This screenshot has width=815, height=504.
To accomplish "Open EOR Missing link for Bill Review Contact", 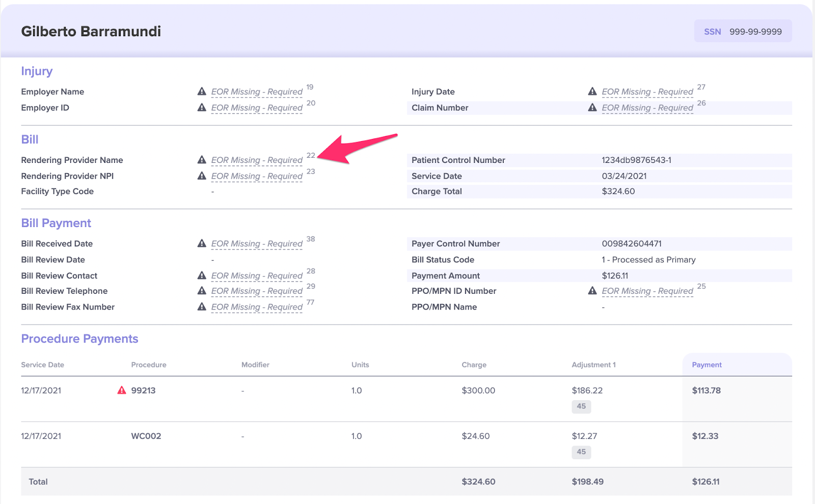I will [x=257, y=276].
